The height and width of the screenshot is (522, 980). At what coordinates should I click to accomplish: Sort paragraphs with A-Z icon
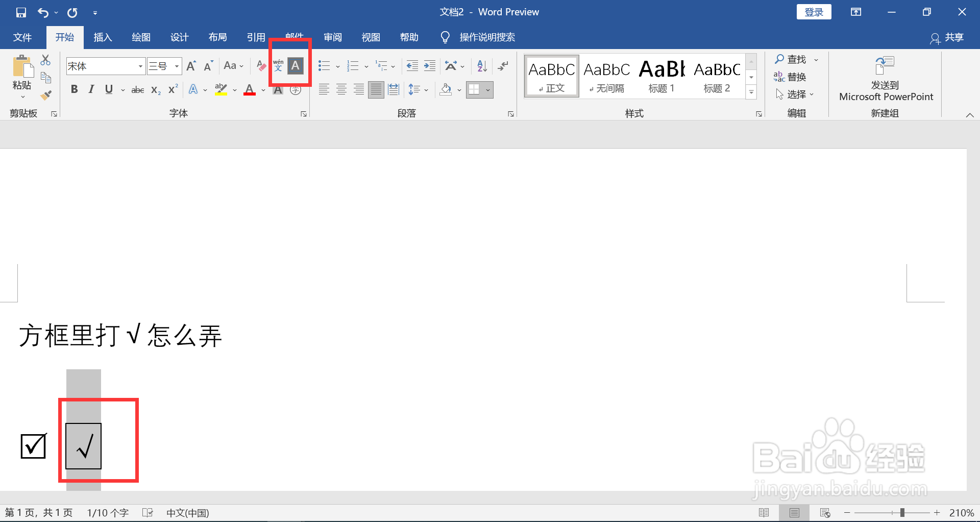482,66
